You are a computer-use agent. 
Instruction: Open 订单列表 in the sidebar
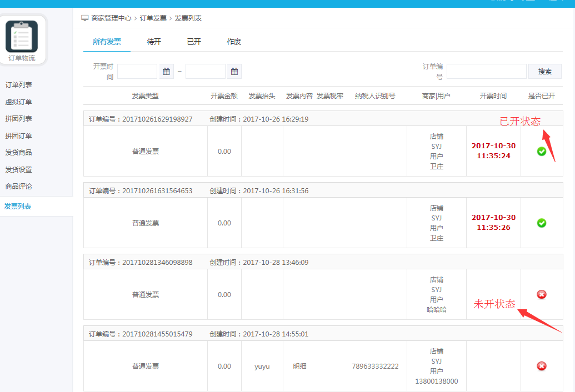[x=19, y=85]
